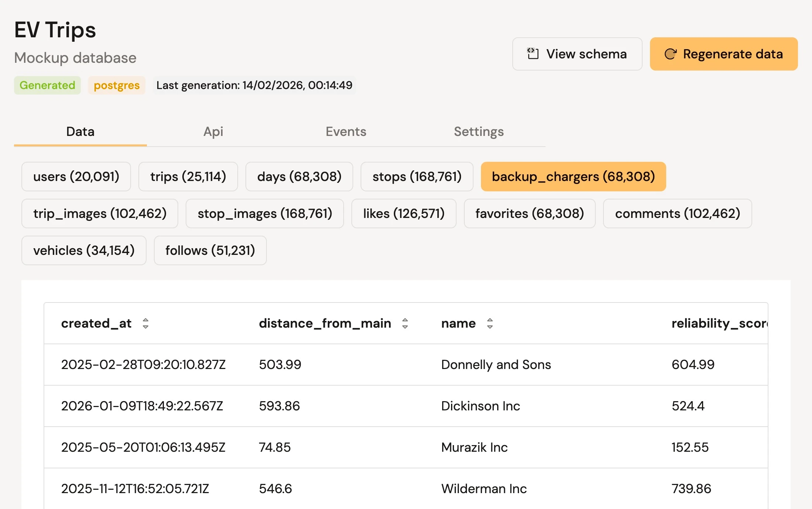Sort the name column using its sort icon
The height and width of the screenshot is (509, 812).
tap(490, 324)
